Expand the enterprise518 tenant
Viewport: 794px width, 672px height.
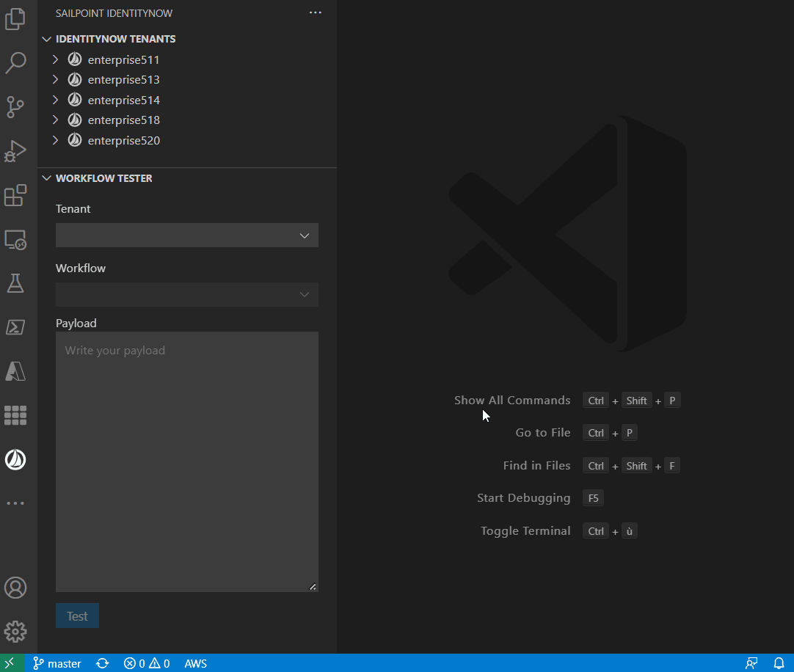(55, 120)
